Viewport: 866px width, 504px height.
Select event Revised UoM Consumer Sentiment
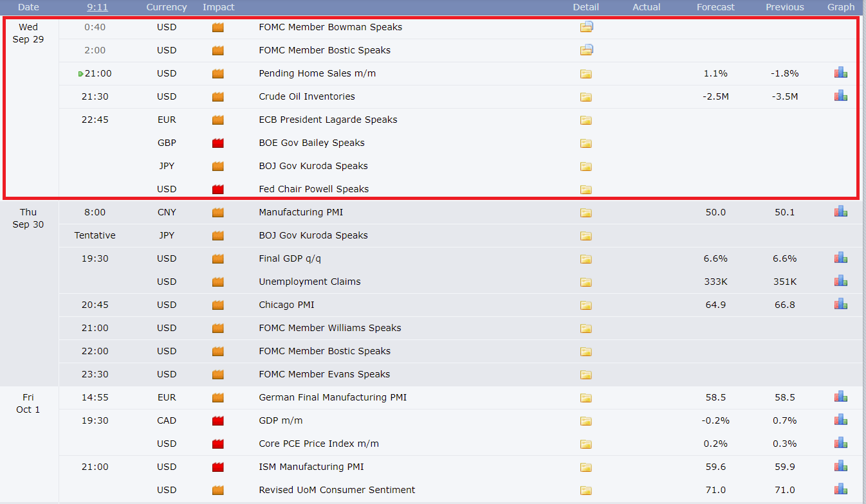(x=337, y=490)
